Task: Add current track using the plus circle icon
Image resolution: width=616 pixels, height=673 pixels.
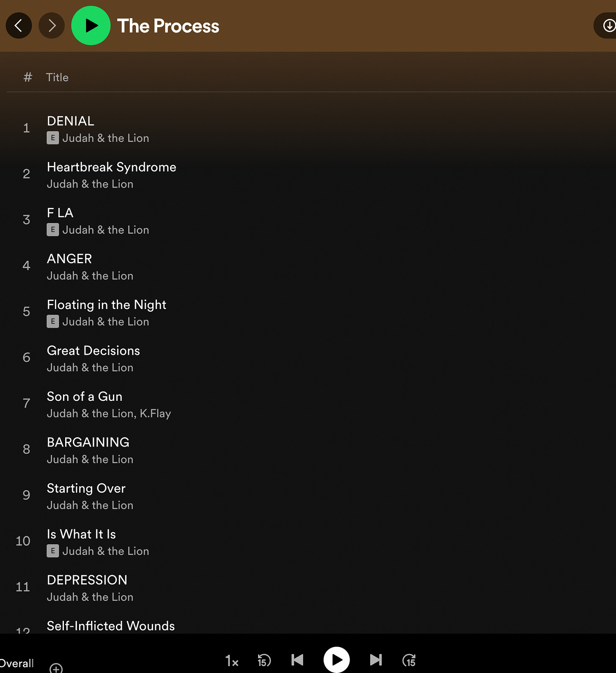Action: pos(56,668)
